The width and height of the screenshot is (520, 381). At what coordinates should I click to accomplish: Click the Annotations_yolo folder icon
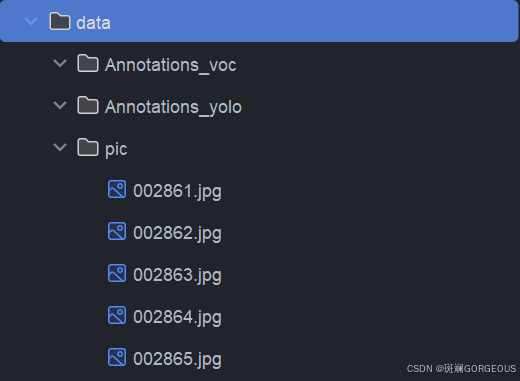pyautogui.click(x=88, y=105)
